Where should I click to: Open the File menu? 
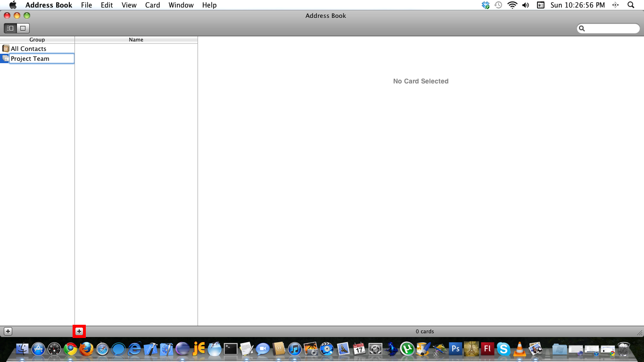pyautogui.click(x=86, y=5)
